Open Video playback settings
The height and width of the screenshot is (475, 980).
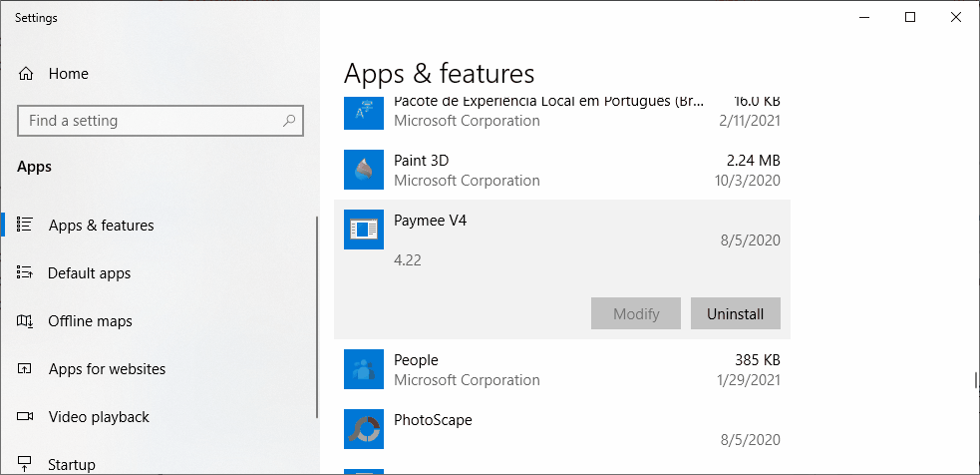99,417
